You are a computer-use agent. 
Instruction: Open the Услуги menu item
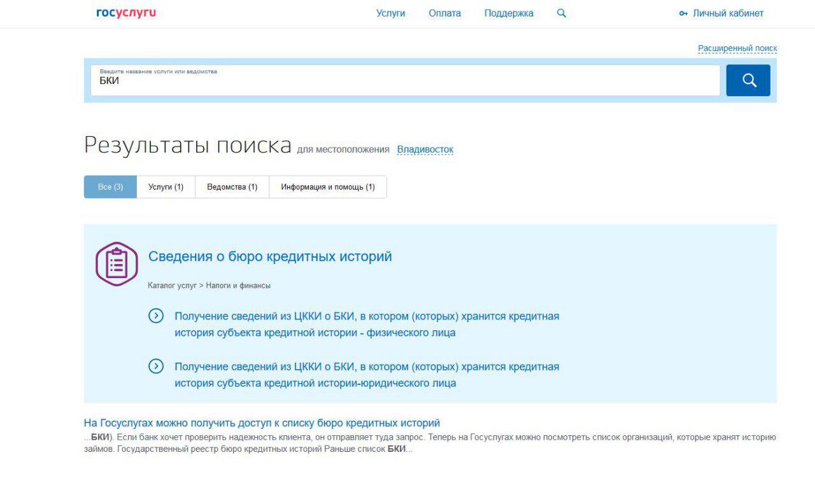(x=390, y=13)
